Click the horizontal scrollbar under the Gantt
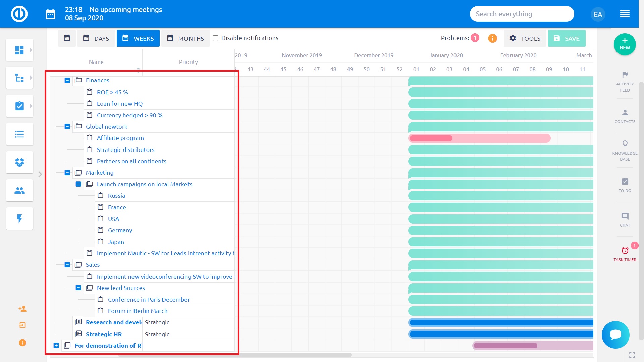Image resolution: width=644 pixels, height=362 pixels. tap(235, 355)
